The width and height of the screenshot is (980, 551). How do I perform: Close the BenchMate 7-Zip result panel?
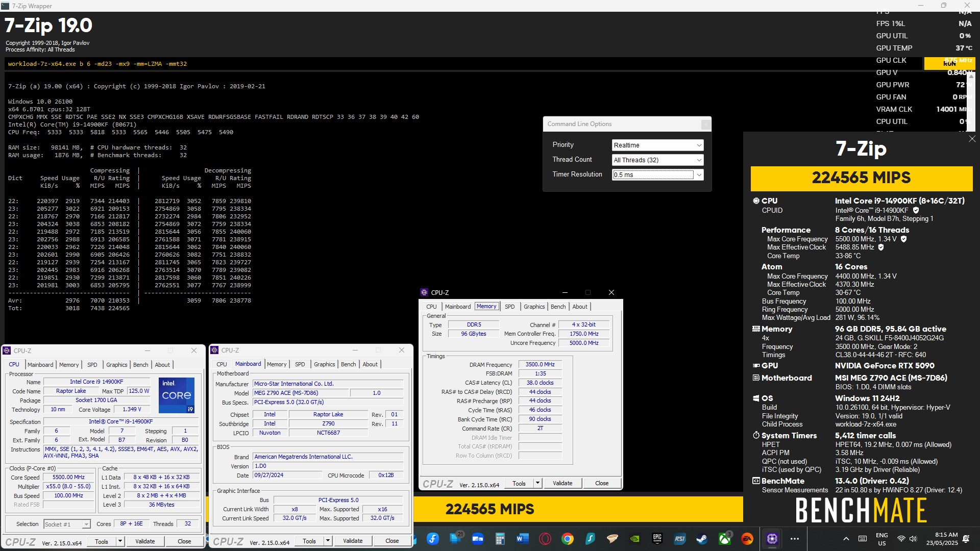coord(972,139)
